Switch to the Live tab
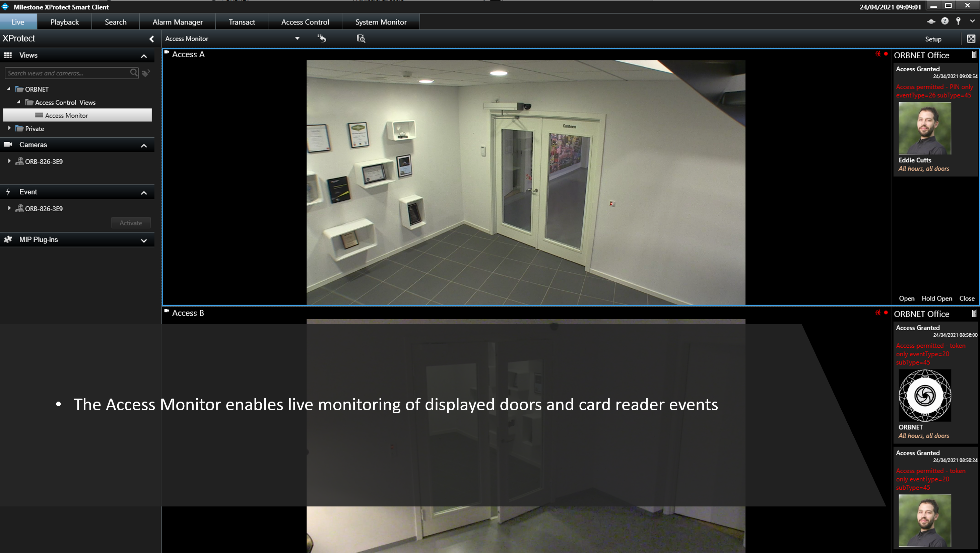This screenshot has width=980, height=553. coord(18,22)
